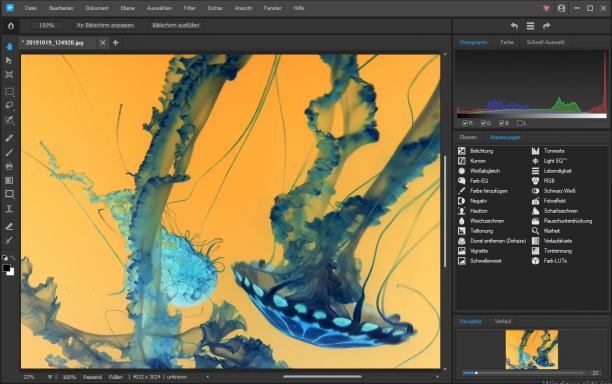Switch to the Farbe tab

click(x=507, y=42)
